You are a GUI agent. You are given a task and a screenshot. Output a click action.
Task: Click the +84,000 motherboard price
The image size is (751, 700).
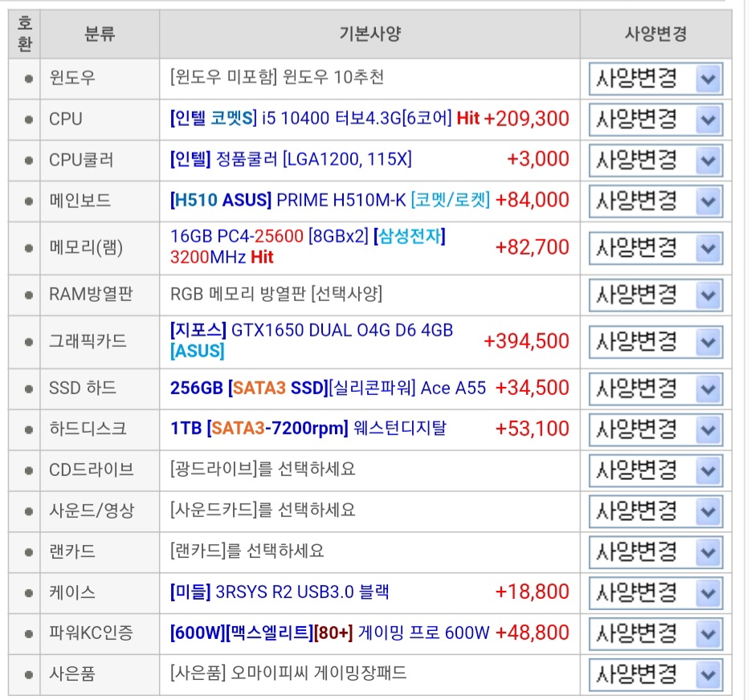point(532,200)
